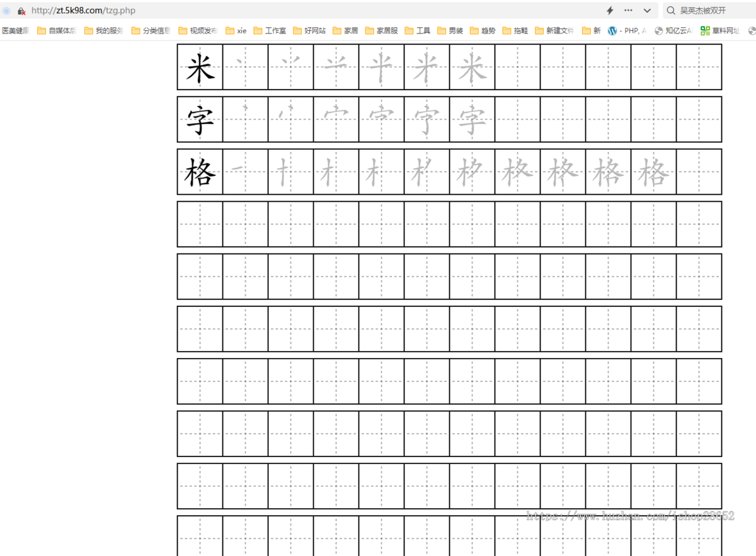Click the black model character 字
Image resolution: width=756 pixels, height=556 pixels.
tap(200, 120)
